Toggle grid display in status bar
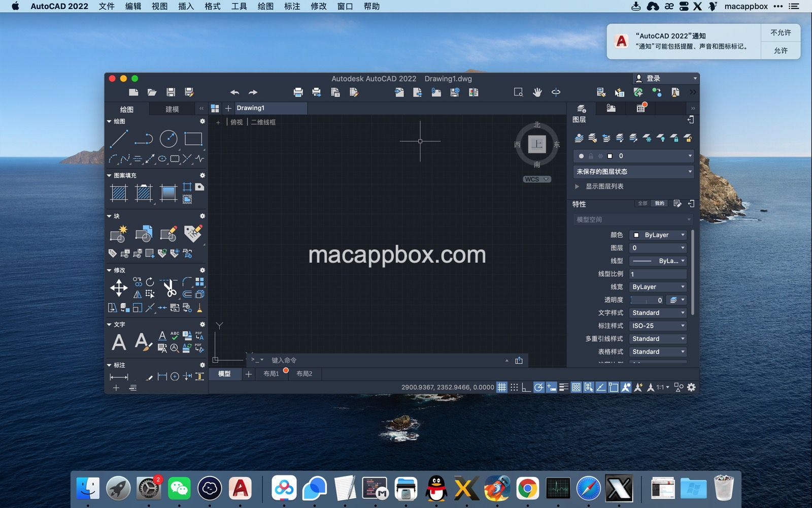Image resolution: width=812 pixels, height=508 pixels. [x=502, y=387]
